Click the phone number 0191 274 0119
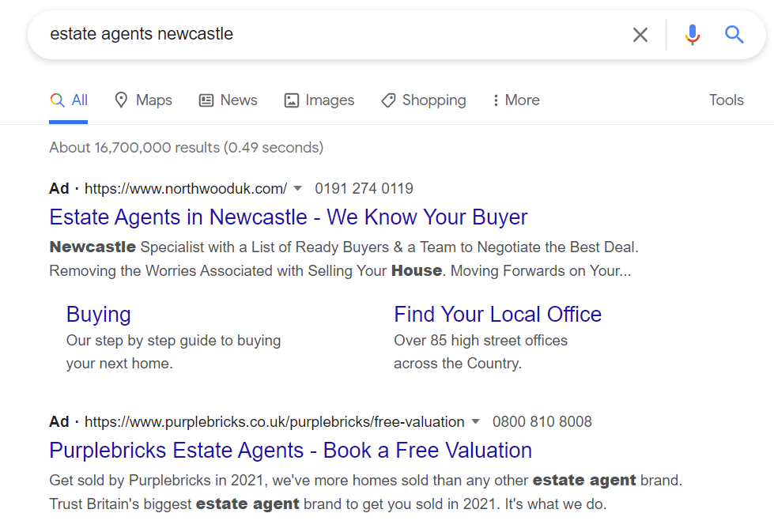Image resolution: width=774 pixels, height=532 pixels. click(364, 188)
